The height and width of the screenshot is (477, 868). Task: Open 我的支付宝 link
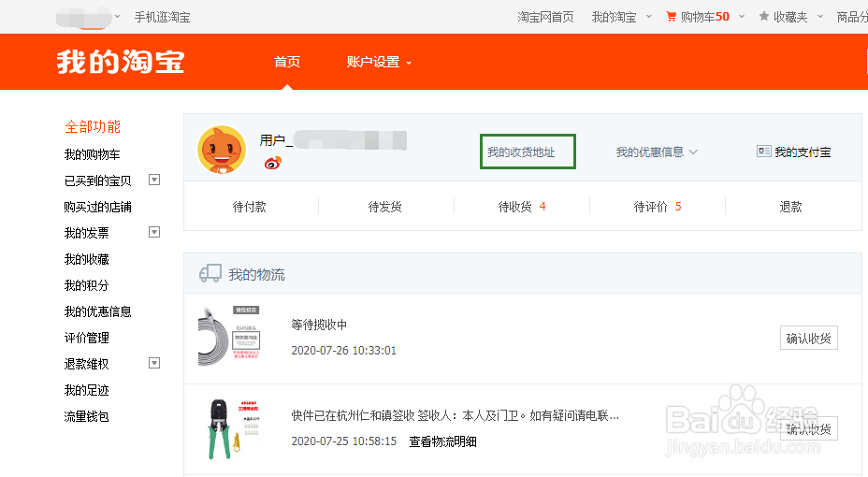coord(803,152)
